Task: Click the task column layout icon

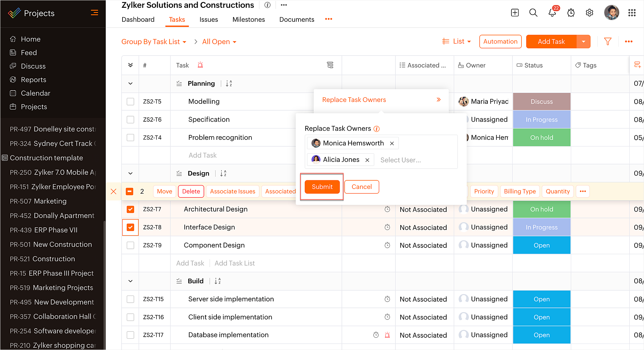Action: [330, 65]
